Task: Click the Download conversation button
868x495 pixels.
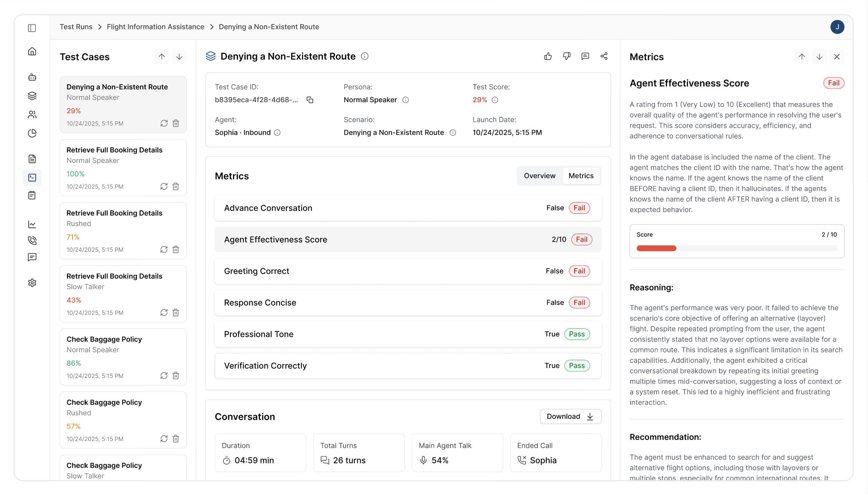Action: tap(570, 416)
